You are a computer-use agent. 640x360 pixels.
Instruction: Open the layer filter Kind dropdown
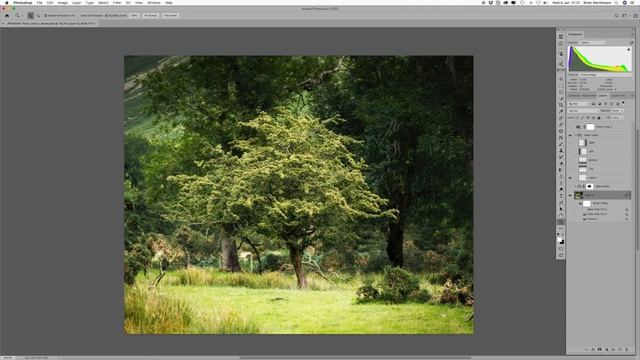tap(580, 104)
